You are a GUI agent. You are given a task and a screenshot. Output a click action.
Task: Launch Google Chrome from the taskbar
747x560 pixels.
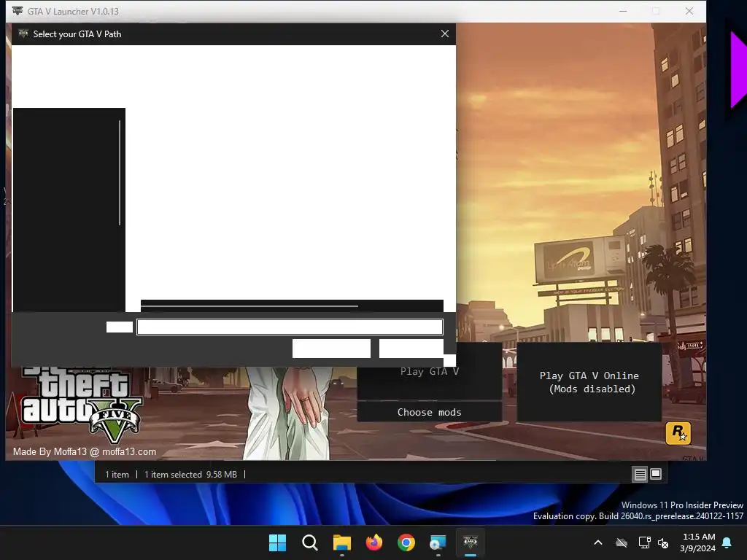point(406,542)
